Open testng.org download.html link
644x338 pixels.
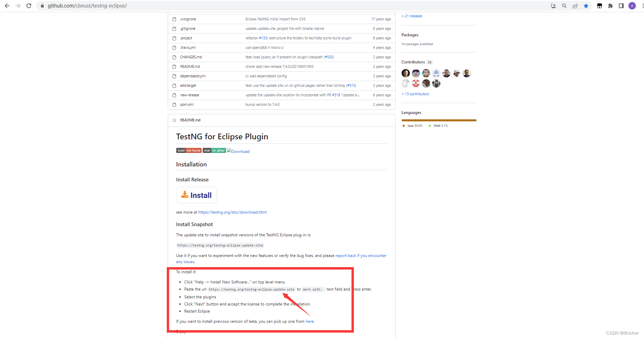pyautogui.click(x=233, y=212)
